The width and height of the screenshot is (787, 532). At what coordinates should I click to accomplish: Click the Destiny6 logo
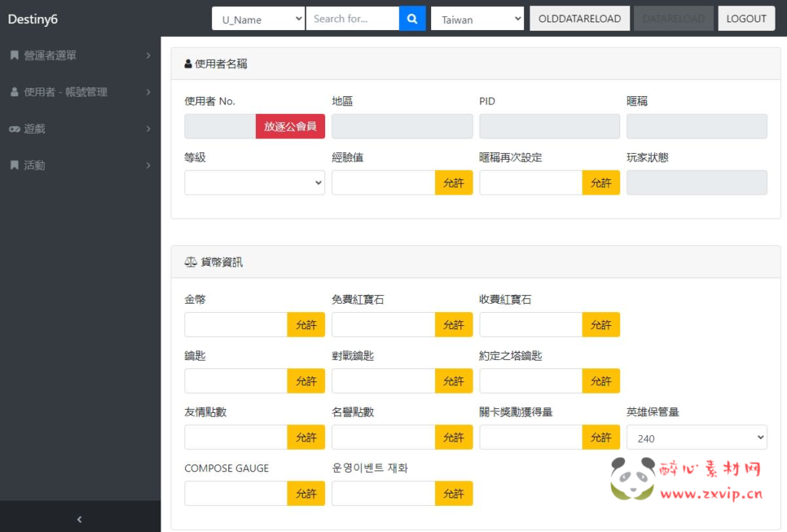coord(32,18)
